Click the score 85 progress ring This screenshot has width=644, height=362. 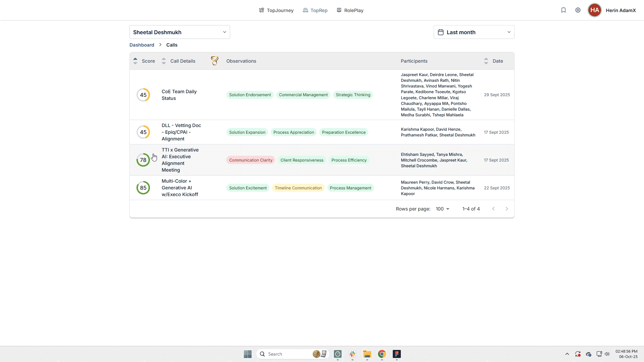(143, 188)
